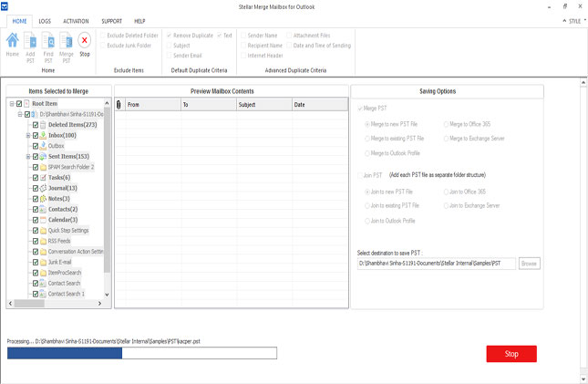588x384 pixels.
Task: Click the Root Item file icon
Action: tap(26, 104)
